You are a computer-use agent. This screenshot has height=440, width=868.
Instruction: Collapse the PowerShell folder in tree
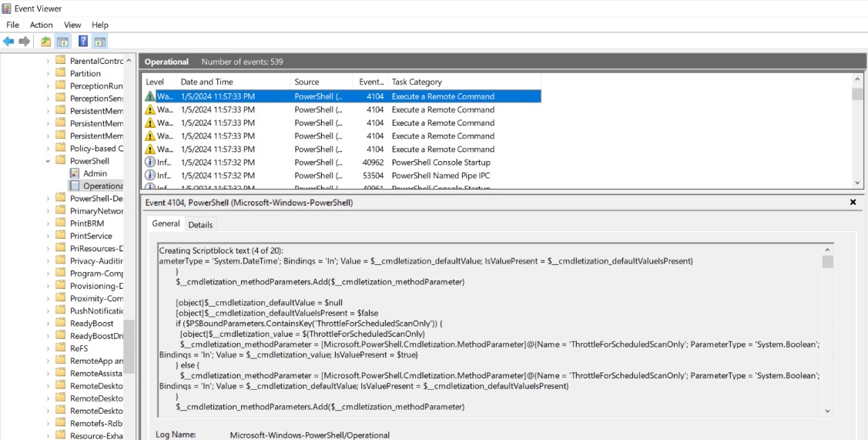click(x=48, y=161)
